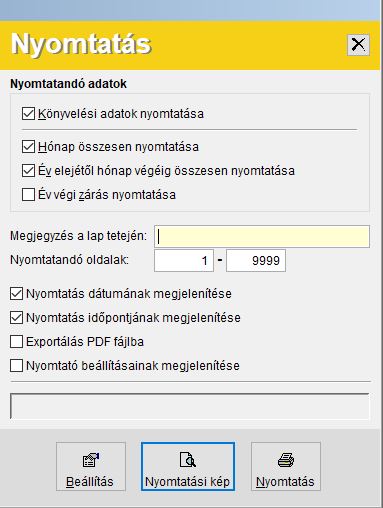Focus the Megjegyzés a lap tetején field
The image size is (383, 508).
click(x=262, y=236)
